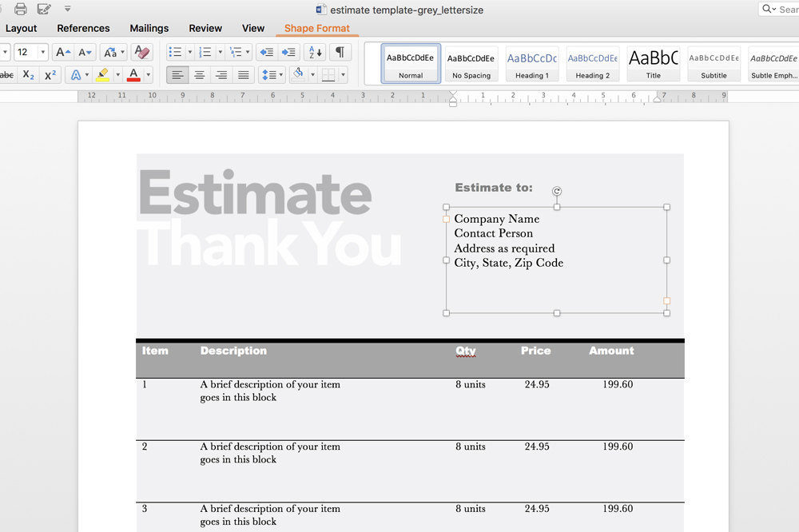Switch to the Mailings tab
Image resolution: width=799 pixels, height=532 pixels.
pos(149,28)
